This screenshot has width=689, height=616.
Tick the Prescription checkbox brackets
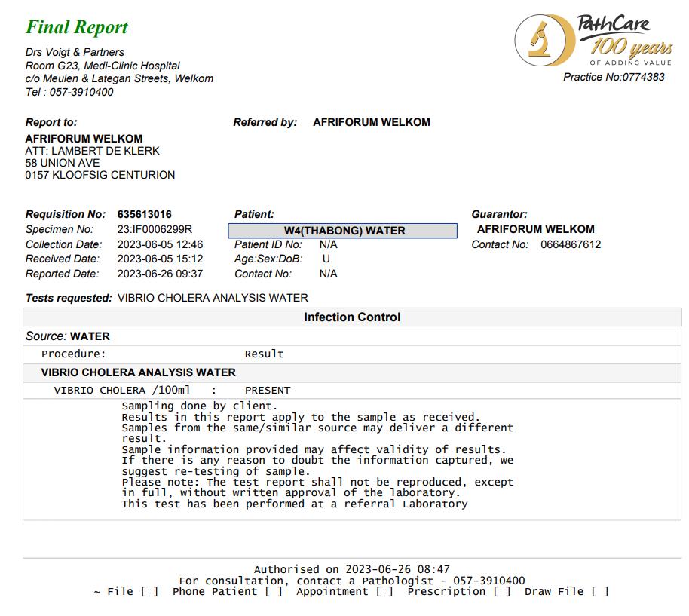502,591
